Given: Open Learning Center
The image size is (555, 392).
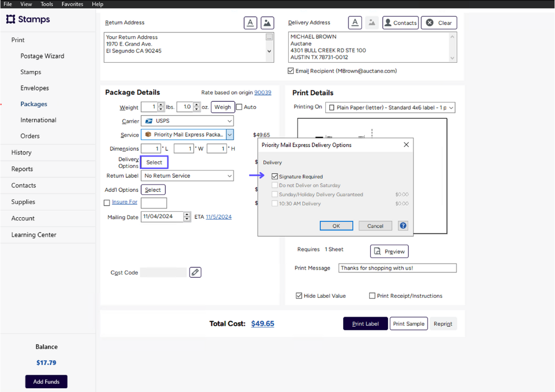Looking at the screenshot, I should pyautogui.click(x=34, y=234).
